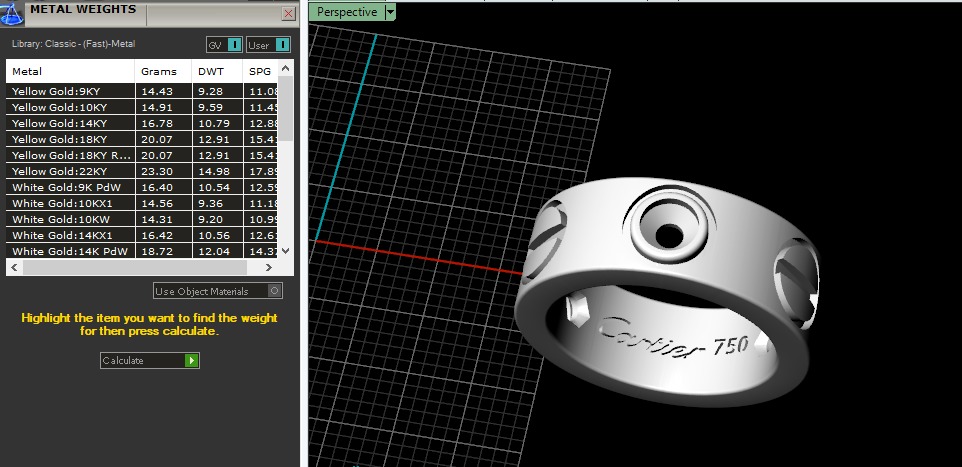Click the green arrow on Calculate
962x467 pixels.
[x=192, y=360]
